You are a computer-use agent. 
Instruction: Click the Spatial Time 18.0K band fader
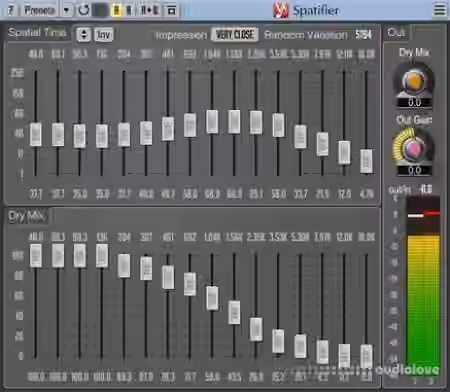366,161
